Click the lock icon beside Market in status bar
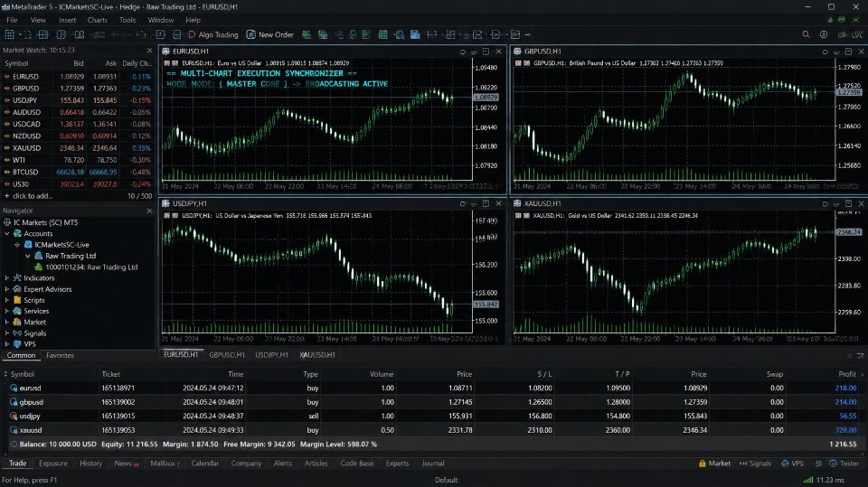868x487 pixels. tap(702, 464)
